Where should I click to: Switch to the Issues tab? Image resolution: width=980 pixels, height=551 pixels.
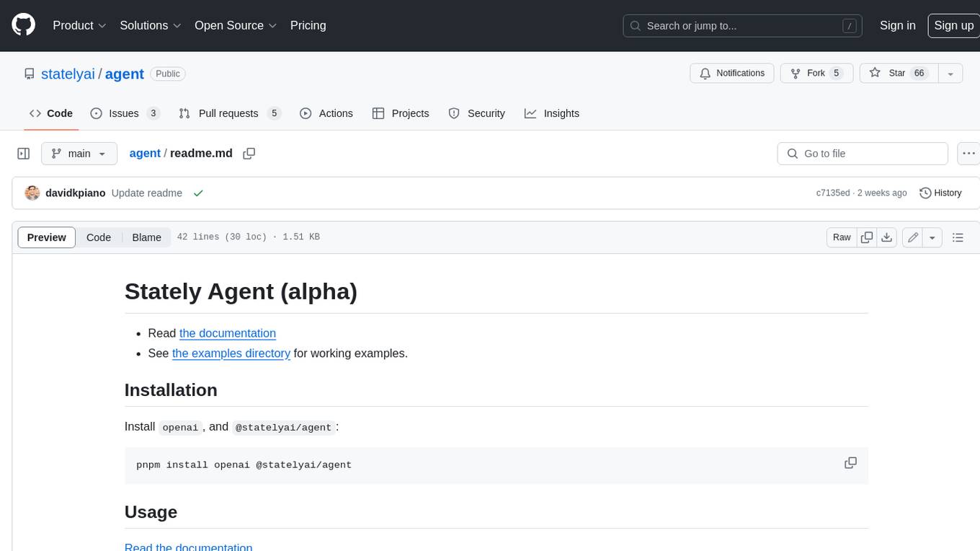click(125, 113)
